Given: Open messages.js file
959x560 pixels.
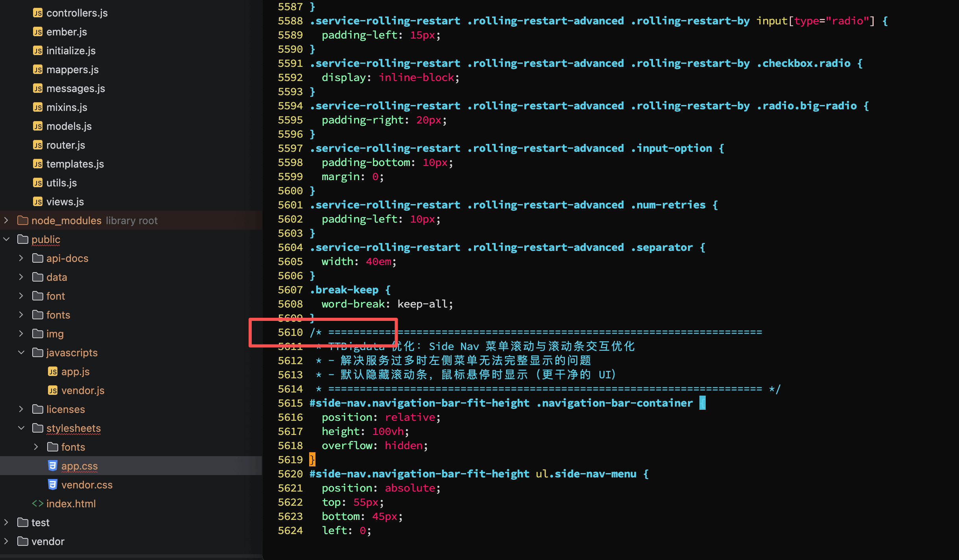Looking at the screenshot, I should (76, 88).
